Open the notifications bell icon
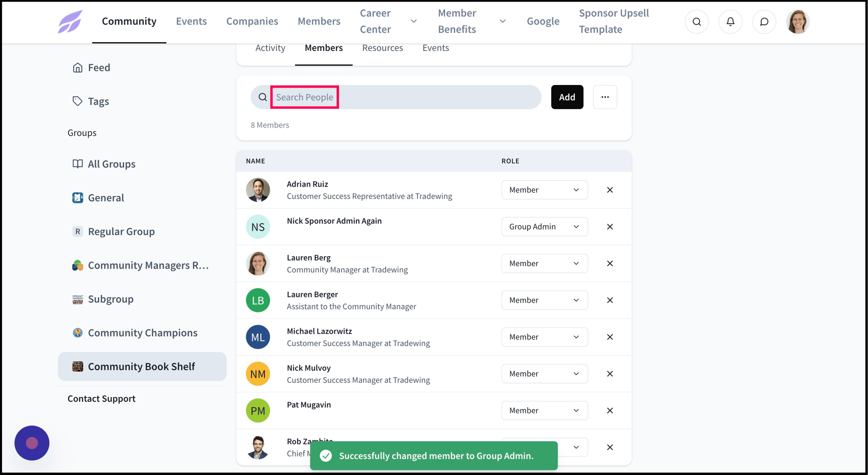Image resolution: width=868 pixels, height=475 pixels. click(x=730, y=21)
